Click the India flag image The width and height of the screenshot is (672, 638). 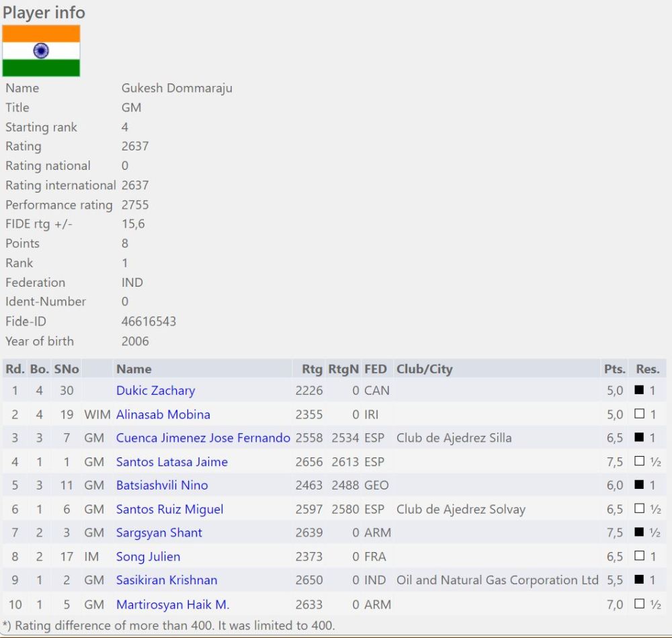(x=41, y=51)
